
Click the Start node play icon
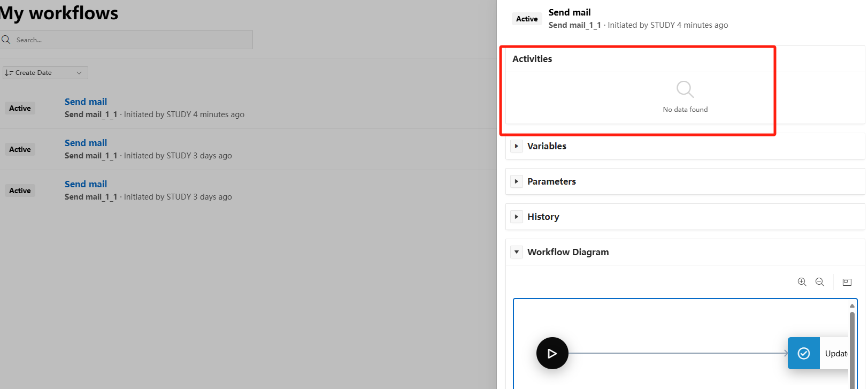point(552,353)
